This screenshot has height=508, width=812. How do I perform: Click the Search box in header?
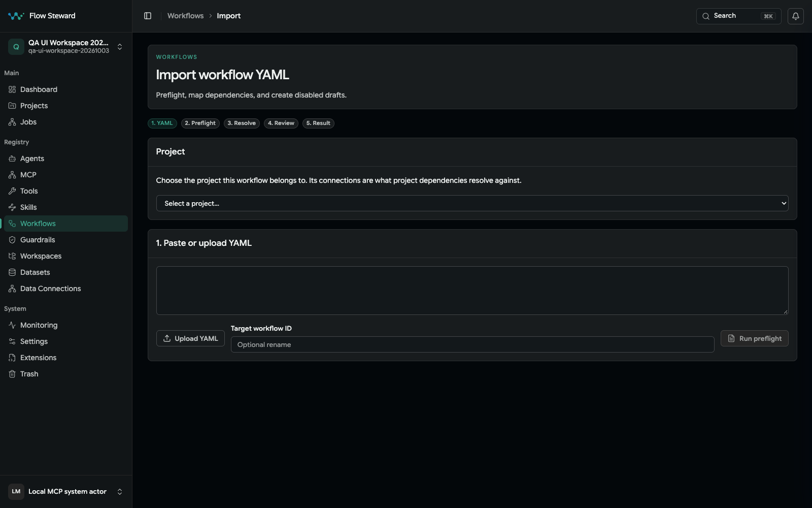coord(738,16)
